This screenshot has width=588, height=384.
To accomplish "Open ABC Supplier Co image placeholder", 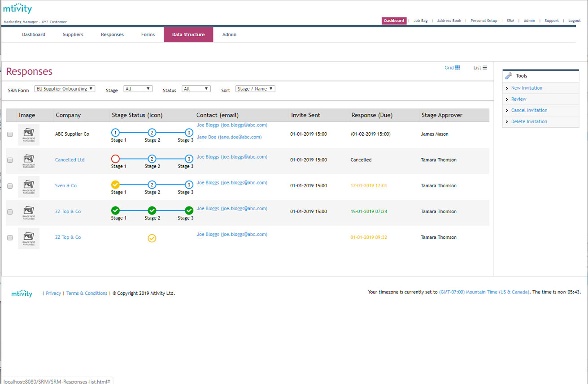I will tap(29, 134).
